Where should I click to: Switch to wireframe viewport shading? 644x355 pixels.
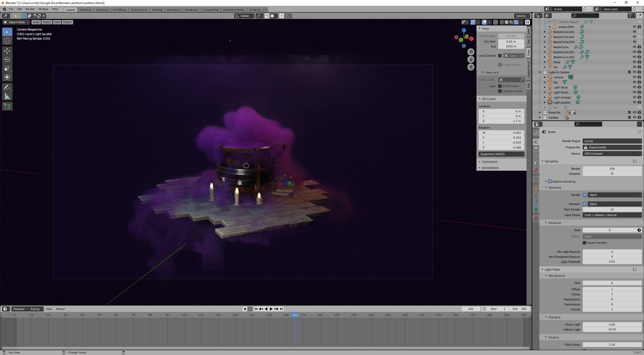coord(502,22)
